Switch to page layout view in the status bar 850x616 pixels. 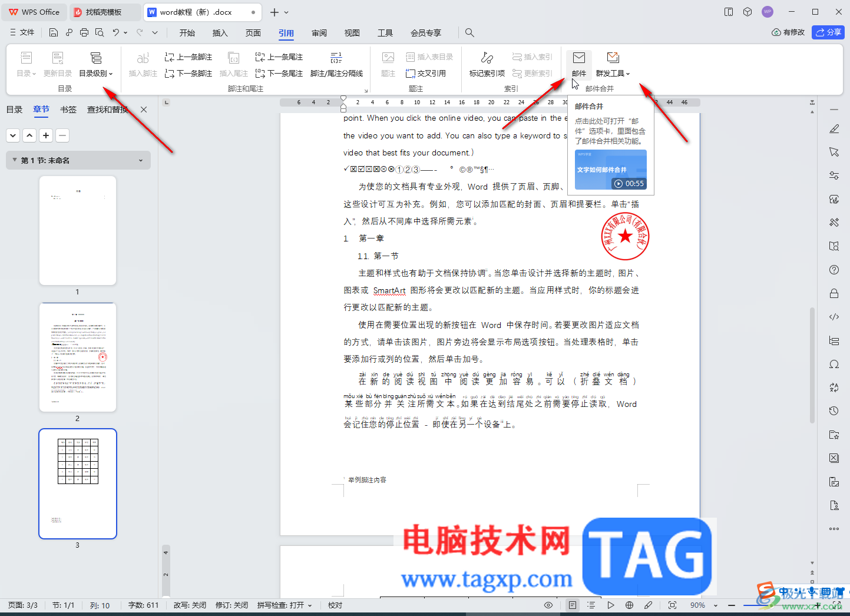pyautogui.click(x=573, y=605)
